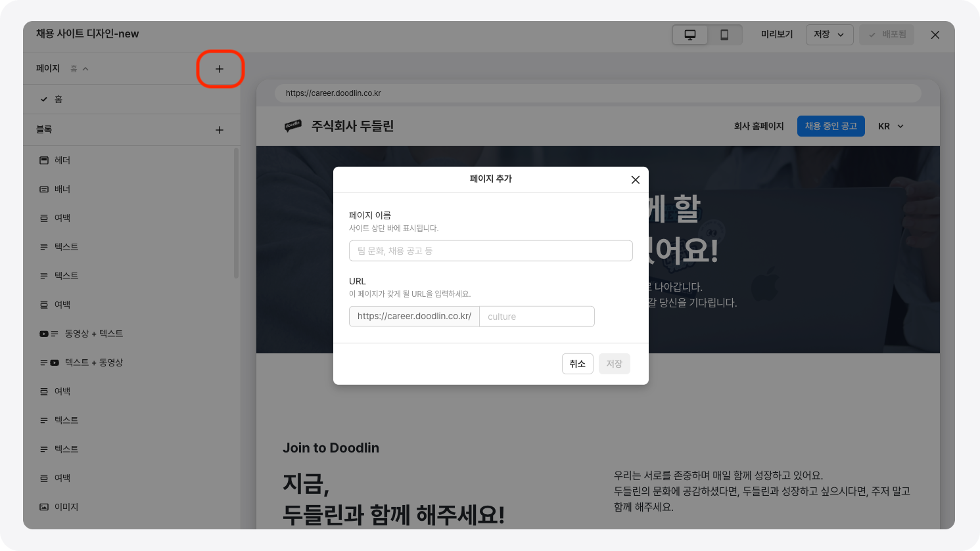
Task: Click the plus icon to add a new page
Action: 220,68
